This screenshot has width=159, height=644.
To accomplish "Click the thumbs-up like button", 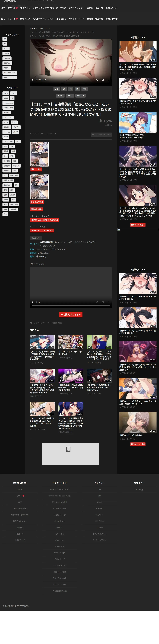I will 56,89.
